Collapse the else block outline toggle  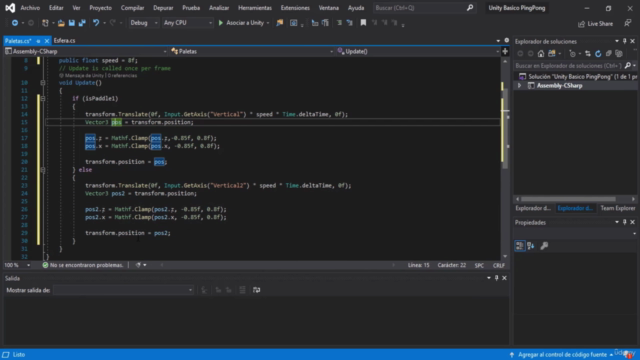43,170
